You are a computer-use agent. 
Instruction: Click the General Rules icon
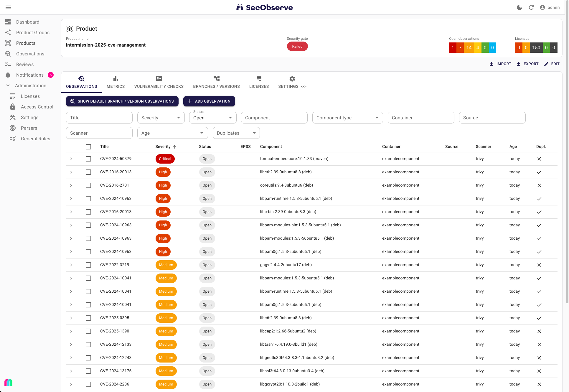click(13, 139)
